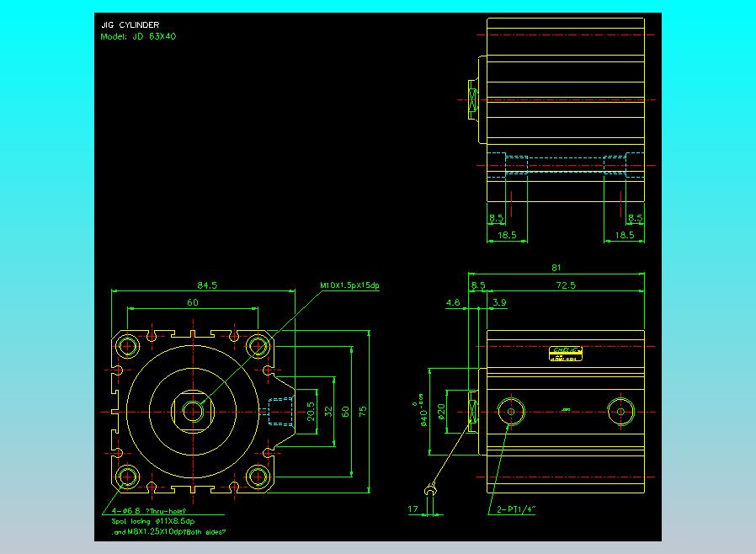Select the ø20 rod diameter dimension

(441, 412)
